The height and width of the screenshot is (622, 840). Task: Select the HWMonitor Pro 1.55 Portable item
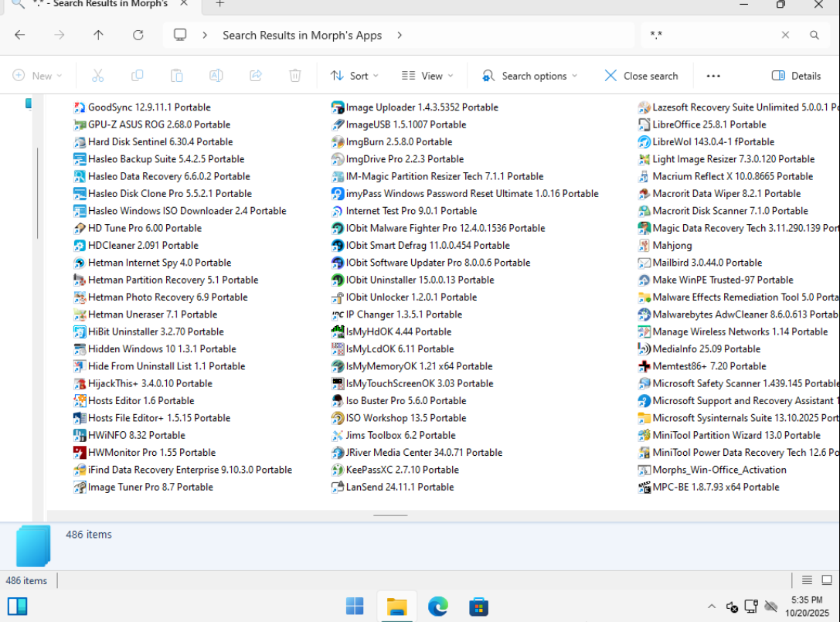point(151,453)
